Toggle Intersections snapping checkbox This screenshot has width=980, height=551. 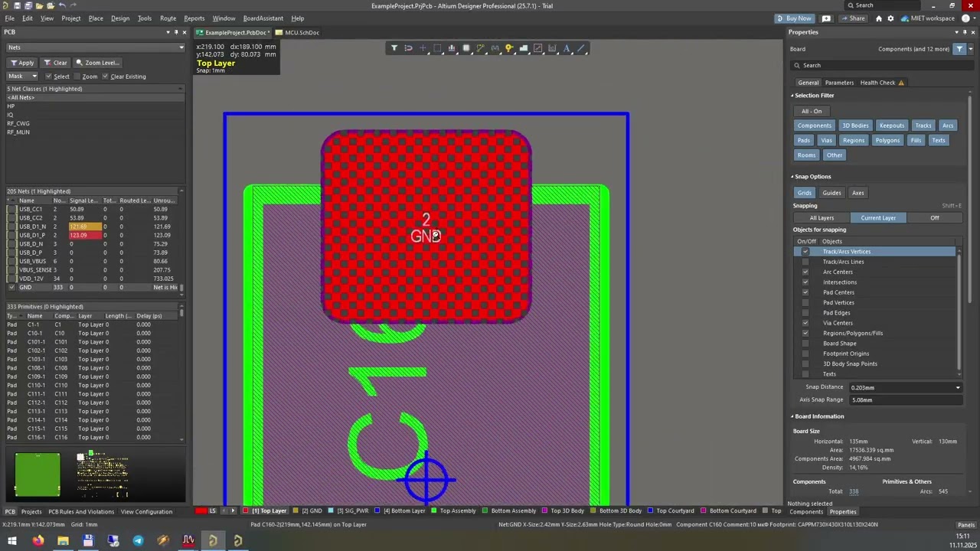(x=805, y=282)
